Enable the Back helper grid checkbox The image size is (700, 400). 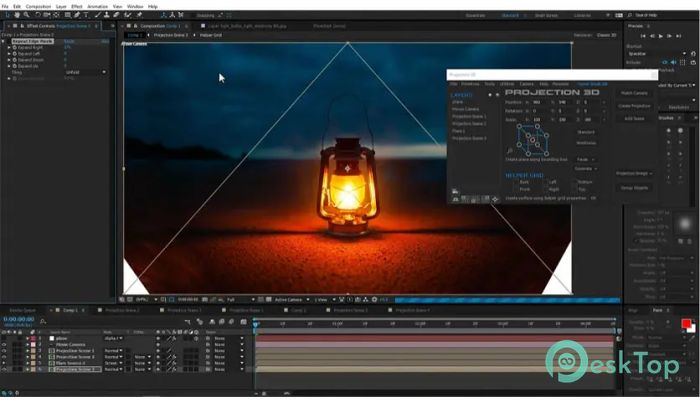[x=516, y=182]
